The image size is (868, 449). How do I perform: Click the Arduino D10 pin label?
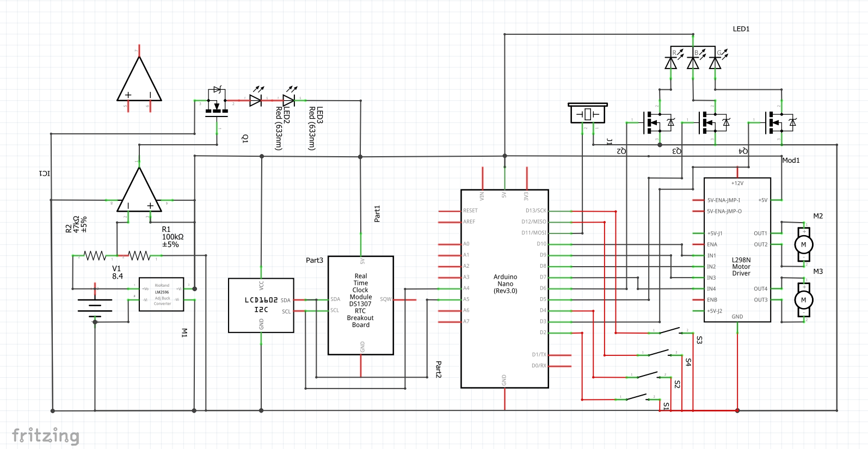(x=541, y=244)
